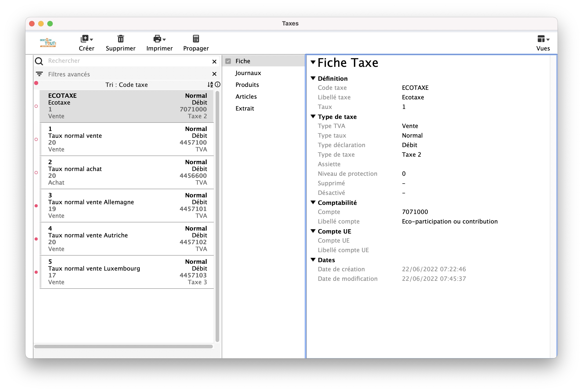
Task: Open the Créer dropdown arrow
Action: [x=91, y=40]
